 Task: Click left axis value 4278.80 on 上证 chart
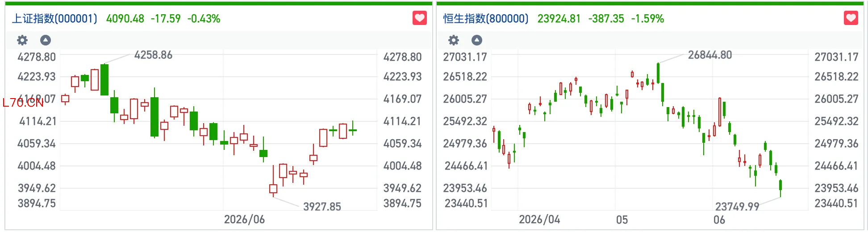(x=37, y=57)
